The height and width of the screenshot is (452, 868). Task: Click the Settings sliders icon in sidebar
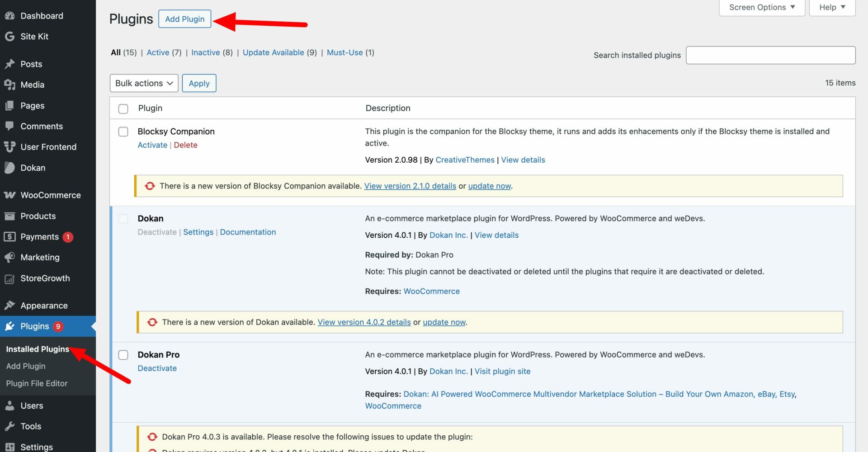[x=9, y=447]
